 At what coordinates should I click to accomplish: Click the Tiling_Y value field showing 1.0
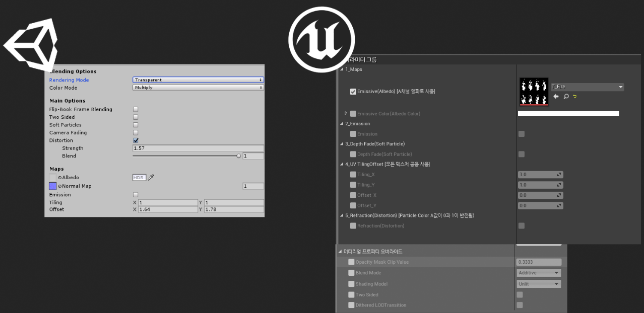pyautogui.click(x=541, y=185)
